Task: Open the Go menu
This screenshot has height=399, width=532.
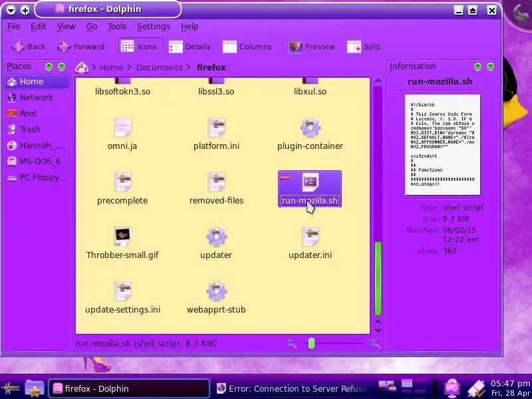Action: tap(92, 27)
